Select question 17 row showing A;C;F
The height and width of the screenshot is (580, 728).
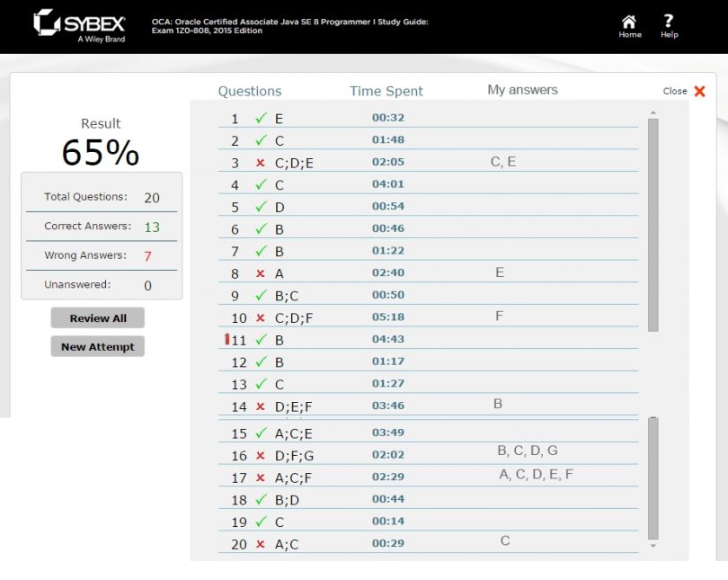295,477
